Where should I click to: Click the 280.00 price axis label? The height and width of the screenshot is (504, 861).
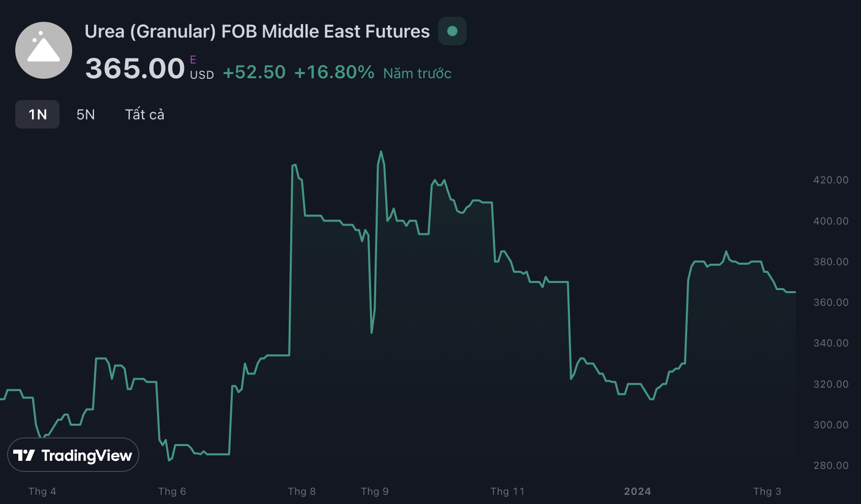pyautogui.click(x=831, y=465)
